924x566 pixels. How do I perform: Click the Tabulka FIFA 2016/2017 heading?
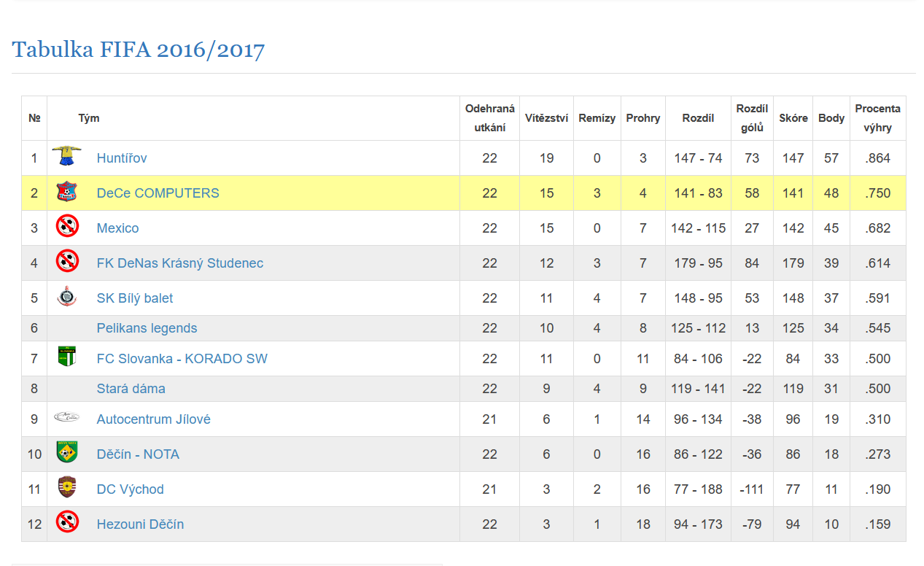(x=138, y=50)
